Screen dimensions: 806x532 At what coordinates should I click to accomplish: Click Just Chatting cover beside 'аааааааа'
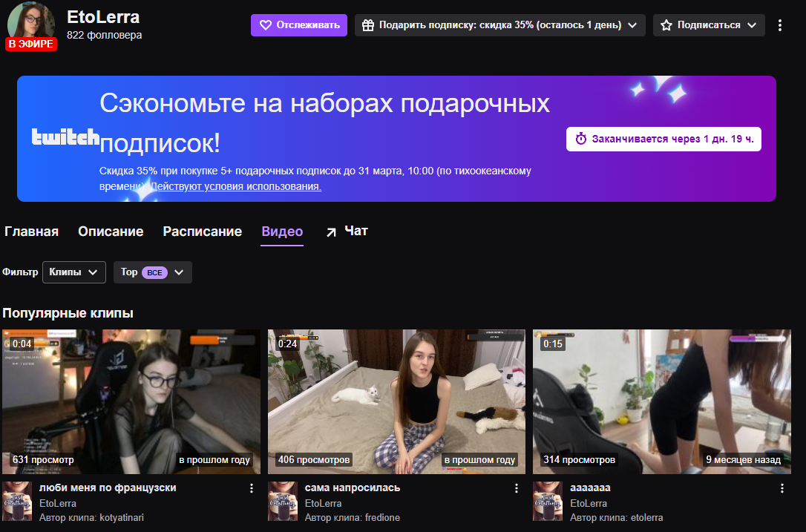click(x=548, y=501)
